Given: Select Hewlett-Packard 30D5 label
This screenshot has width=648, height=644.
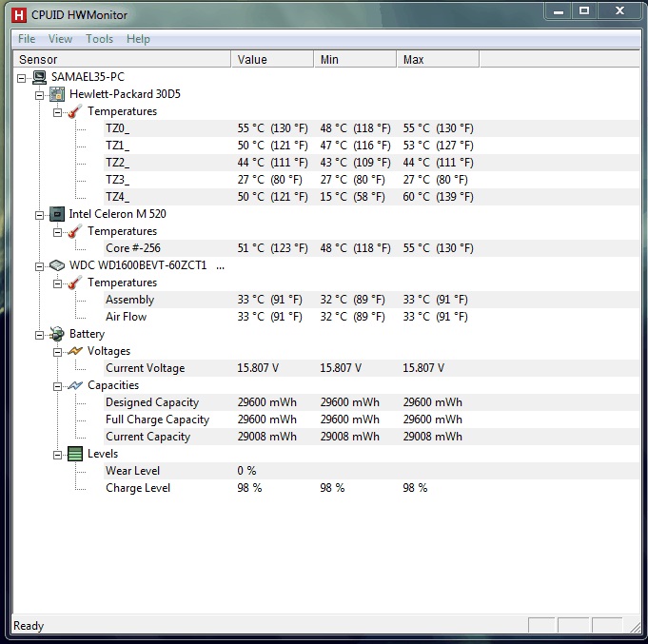Looking at the screenshot, I should point(125,94).
